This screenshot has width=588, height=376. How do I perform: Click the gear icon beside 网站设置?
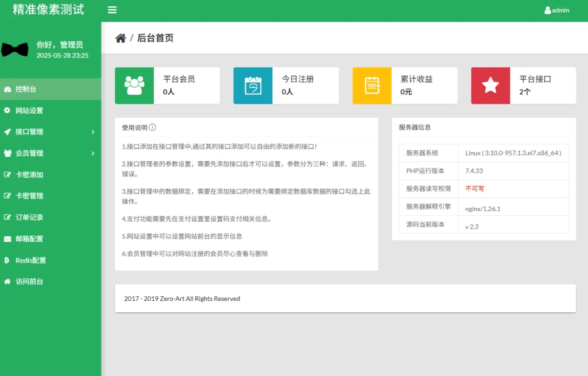tap(7, 110)
